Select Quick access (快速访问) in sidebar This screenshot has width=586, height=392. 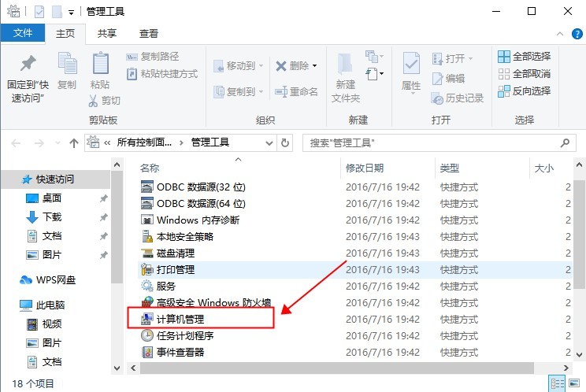tap(55, 179)
